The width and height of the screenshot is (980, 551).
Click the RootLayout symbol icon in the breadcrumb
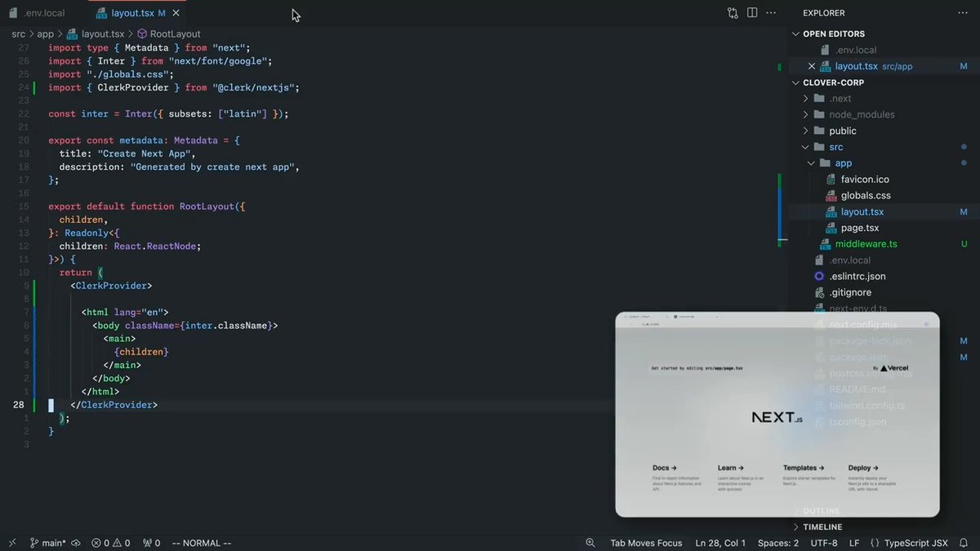(x=142, y=34)
